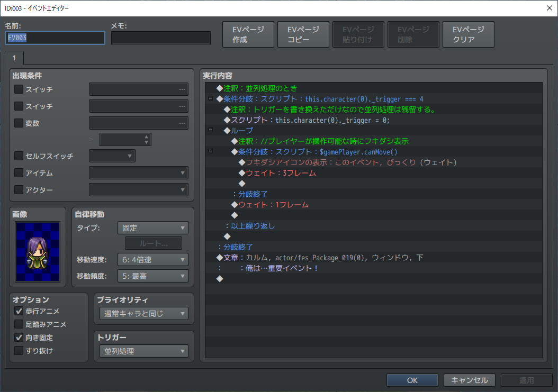Click the empty diamond line at list end
Screen dimensions: 558x392
(x=220, y=279)
